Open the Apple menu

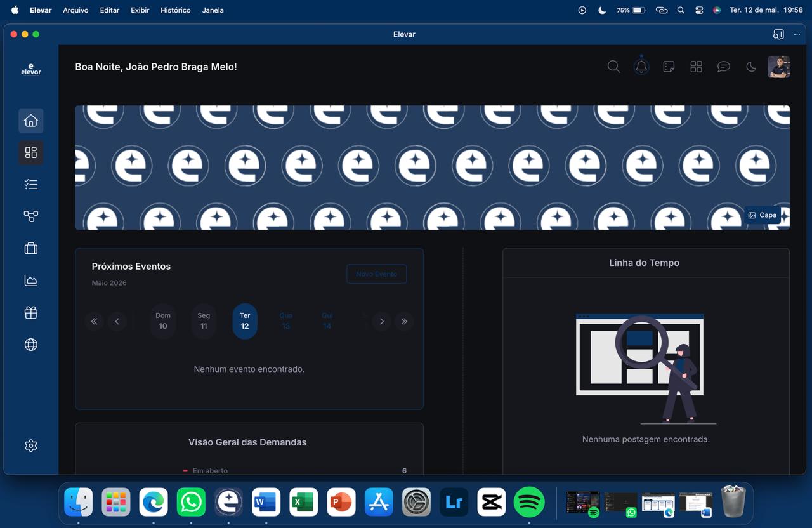pyautogui.click(x=15, y=10)
